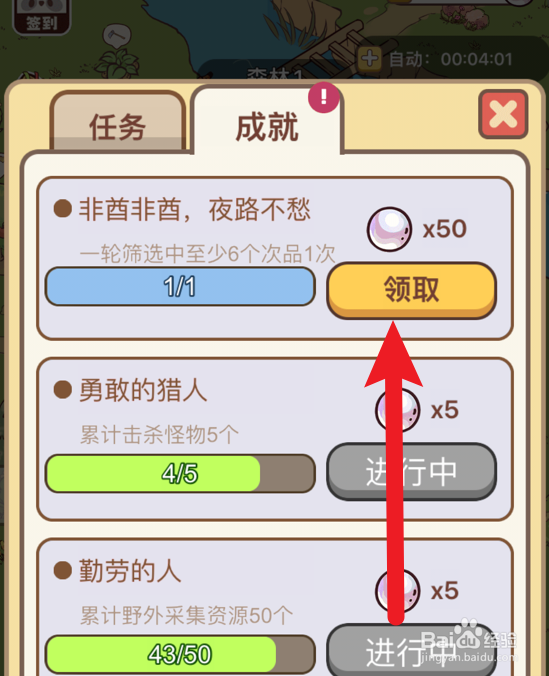Click the 自动 00:04:01 timer display
The height and width of the screenshot is (676, 549).
pos(451,59)
